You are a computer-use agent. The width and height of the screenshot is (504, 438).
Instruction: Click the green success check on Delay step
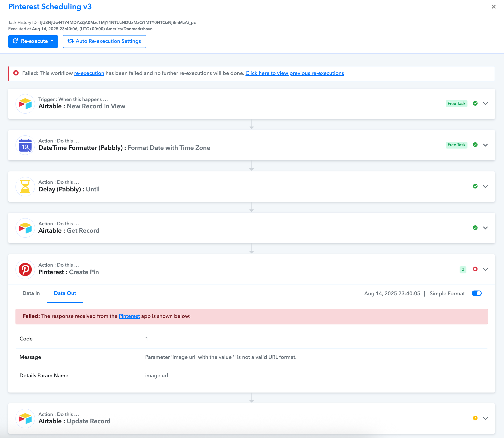475,186
